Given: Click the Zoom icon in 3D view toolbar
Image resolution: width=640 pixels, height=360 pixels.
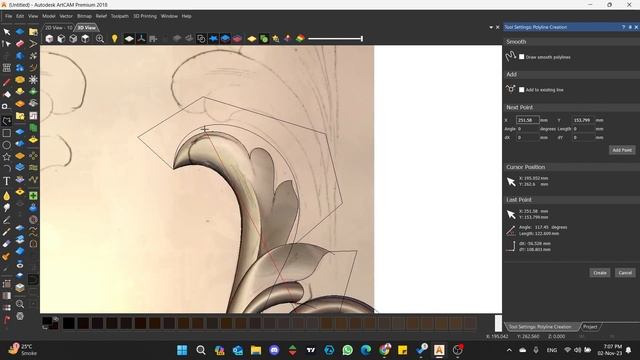Looking at the screenshot, I should 100,39.
